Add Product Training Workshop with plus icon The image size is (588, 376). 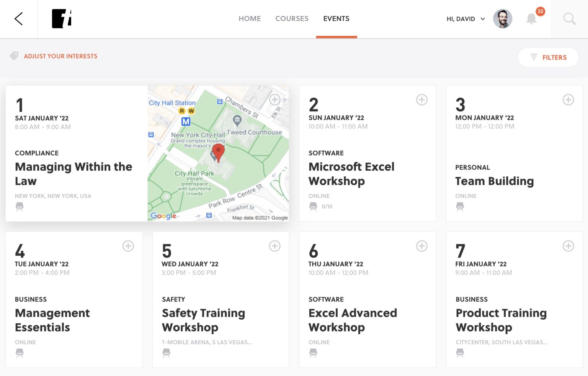pyautogui.click(x=568, y=246)
